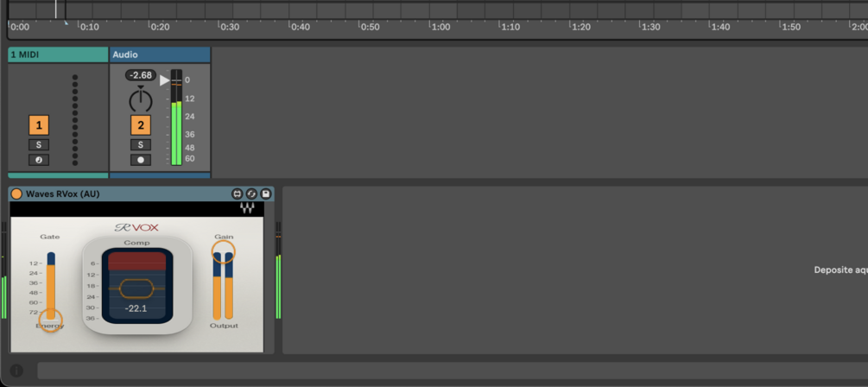Click the RVox hot-swap preset icon
This screenshot has height=387, width=868.
click(251, 193)
